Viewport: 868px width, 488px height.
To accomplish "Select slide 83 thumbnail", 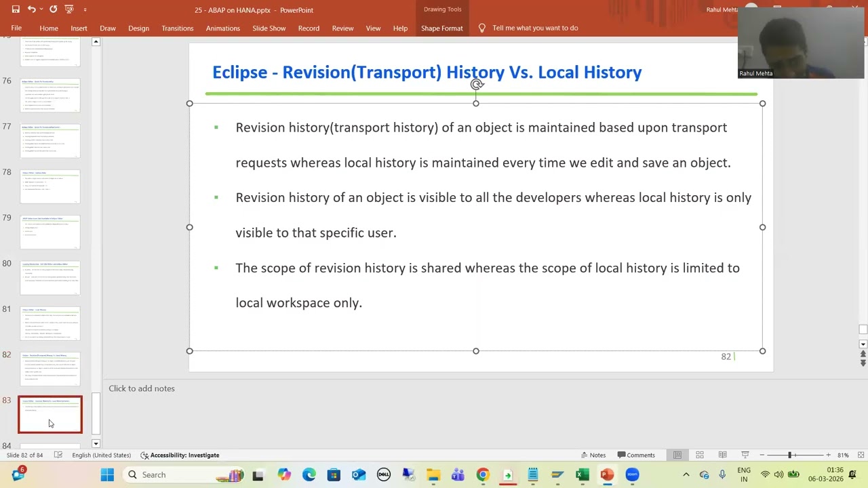I will click(x=50, y=414).
